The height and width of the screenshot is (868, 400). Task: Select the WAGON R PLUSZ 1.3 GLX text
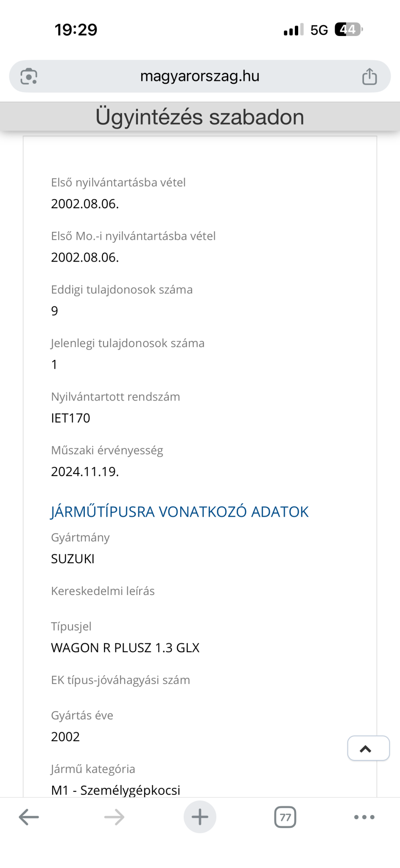tap(125, 648)
